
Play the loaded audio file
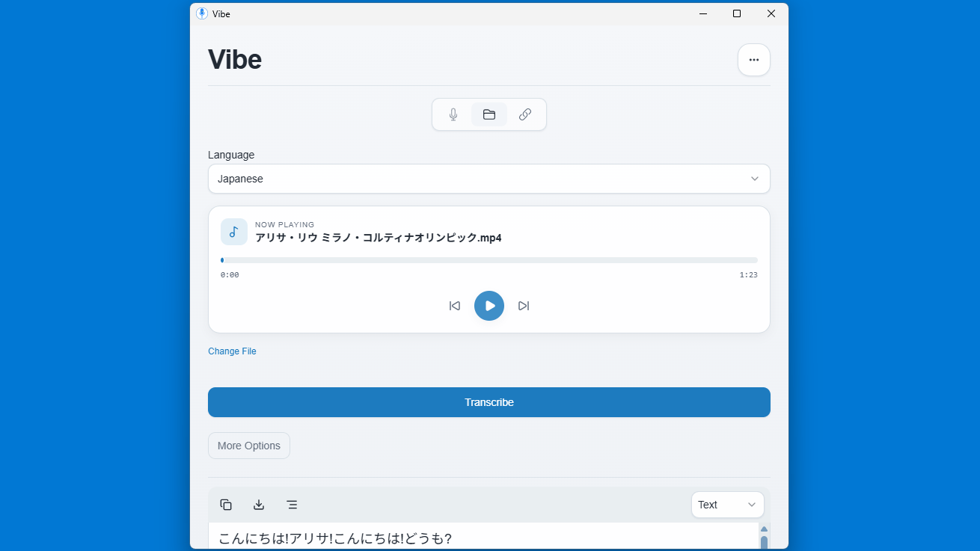(x=489, y=306)
